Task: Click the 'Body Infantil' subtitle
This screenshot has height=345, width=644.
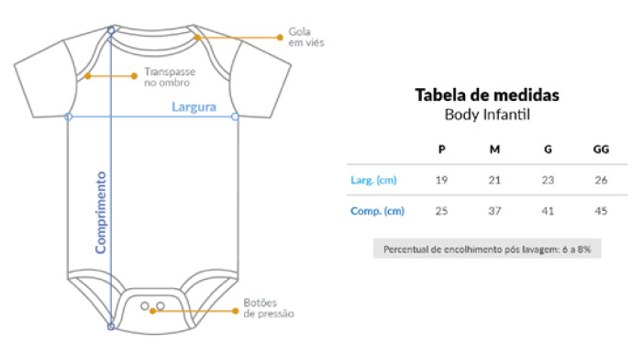Action: [487, 114]
